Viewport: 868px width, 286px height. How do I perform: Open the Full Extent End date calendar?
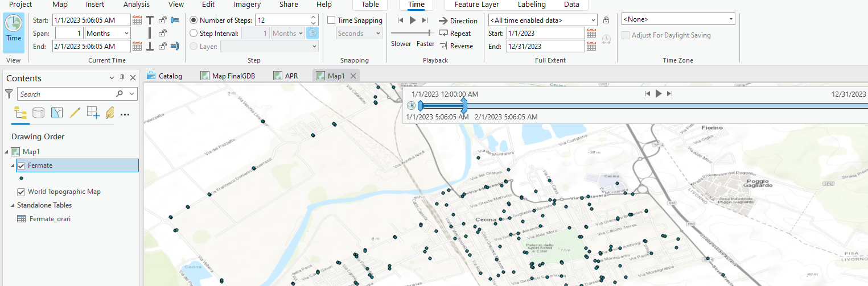tap(591, 47)
